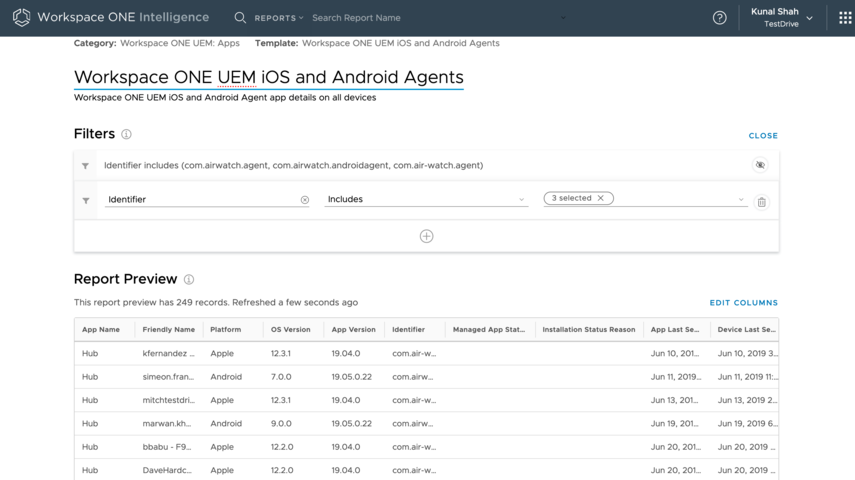Sort by the Platform column header
Screen dimensions: 855x480
coord(225,329)
